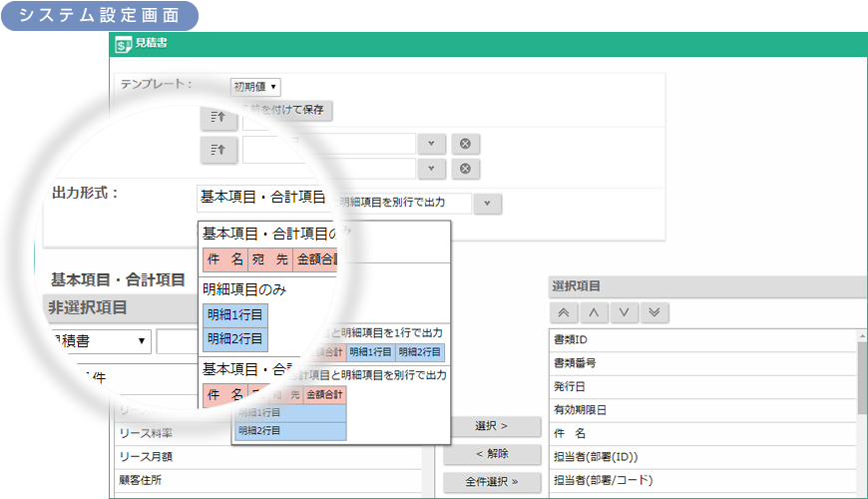
Task: Click the 選択 > button
Action: [492, 426]
